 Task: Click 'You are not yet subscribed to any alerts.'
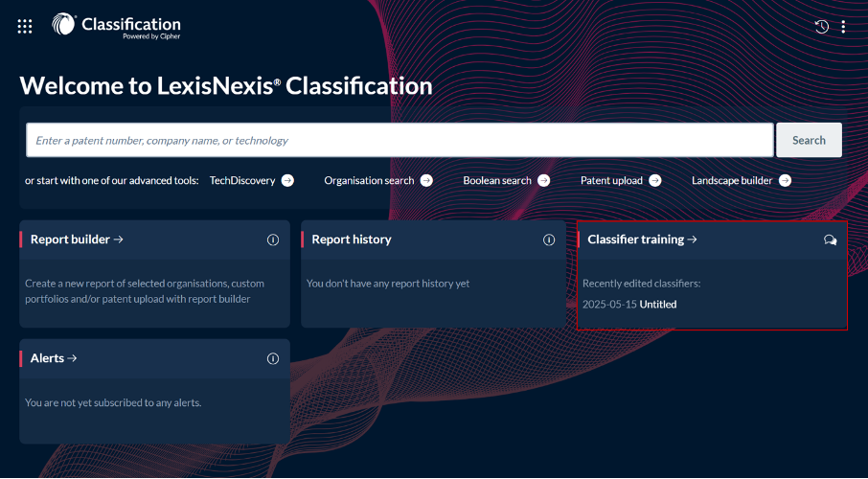[x=113, y=402]
